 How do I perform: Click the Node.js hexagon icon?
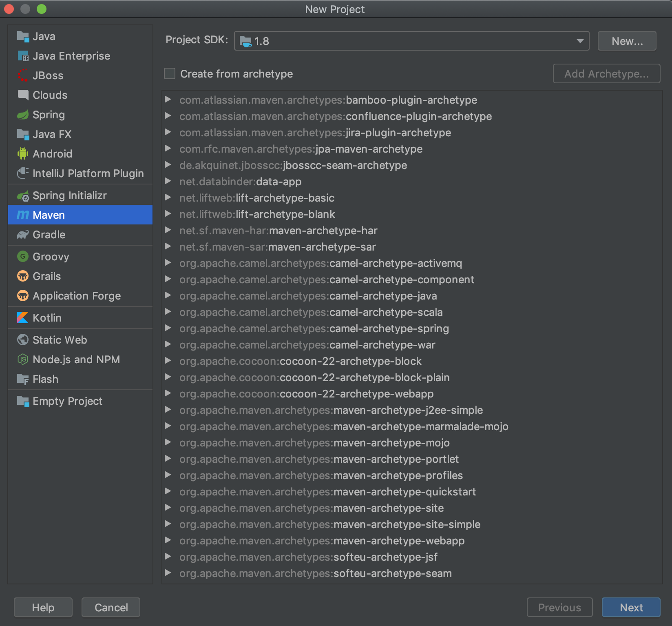tap(23, 360)
